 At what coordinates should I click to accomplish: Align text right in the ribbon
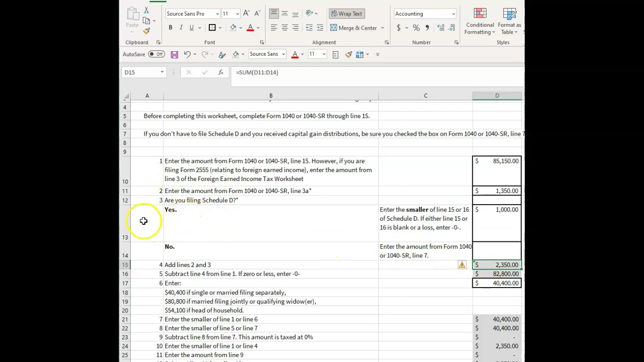pos(295,28)
